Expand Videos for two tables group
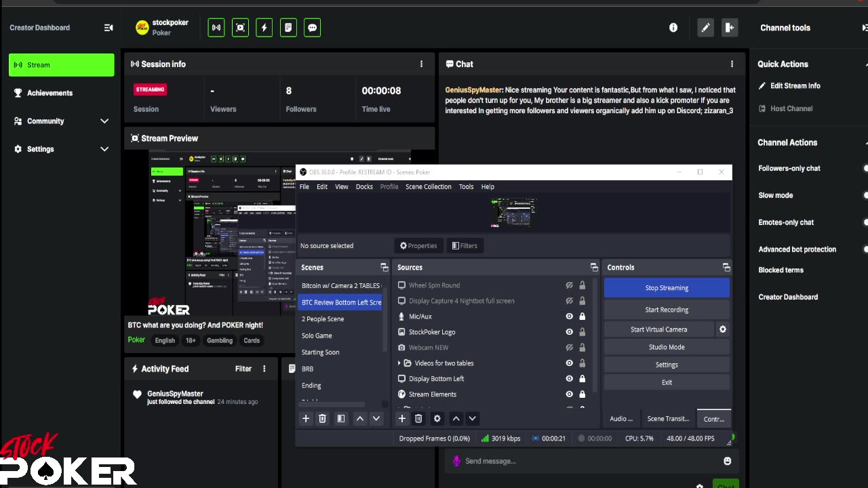The height and width of the screenshot is (488, 868). point(399,363)
